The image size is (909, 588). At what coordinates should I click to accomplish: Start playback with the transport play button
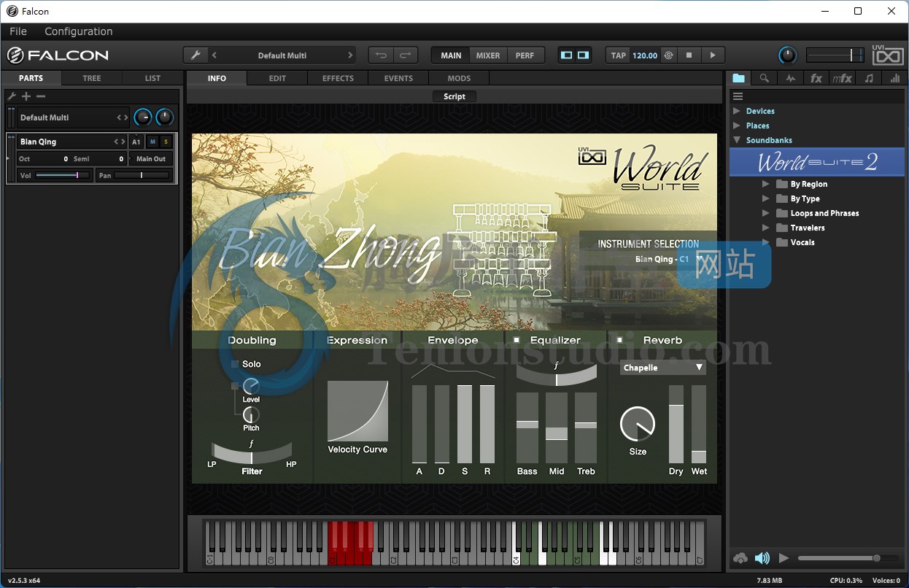click(713, 55)
